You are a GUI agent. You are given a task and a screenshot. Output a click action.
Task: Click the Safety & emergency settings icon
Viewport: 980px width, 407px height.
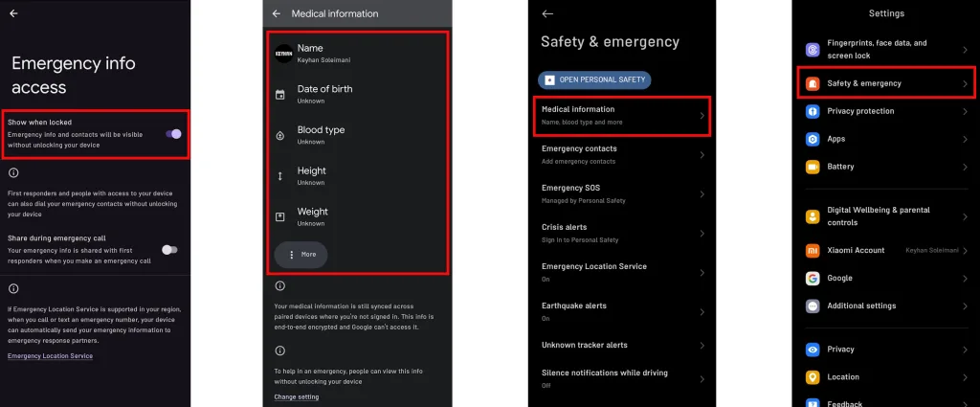point(813,83)
